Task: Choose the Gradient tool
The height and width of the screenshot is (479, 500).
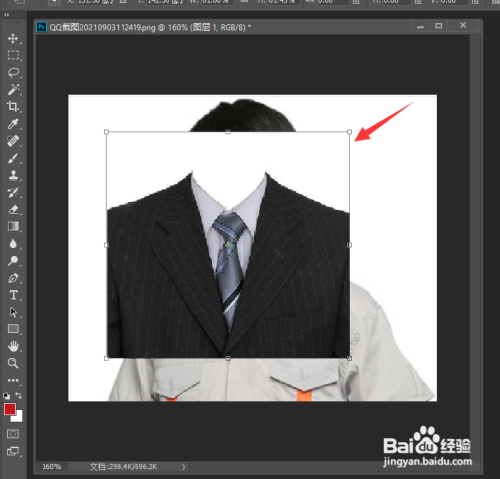Action: (x=13, y=227)
